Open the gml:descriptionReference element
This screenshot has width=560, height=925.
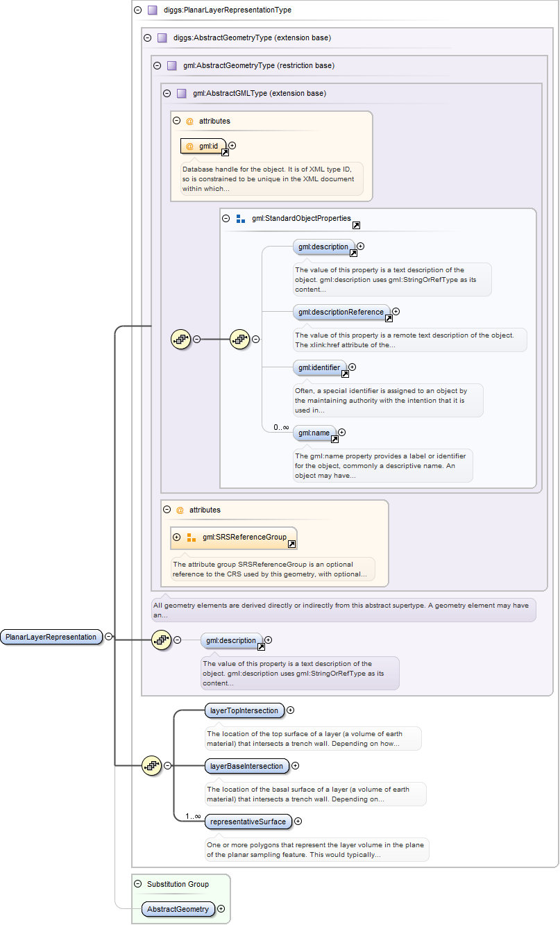(340, 312)
